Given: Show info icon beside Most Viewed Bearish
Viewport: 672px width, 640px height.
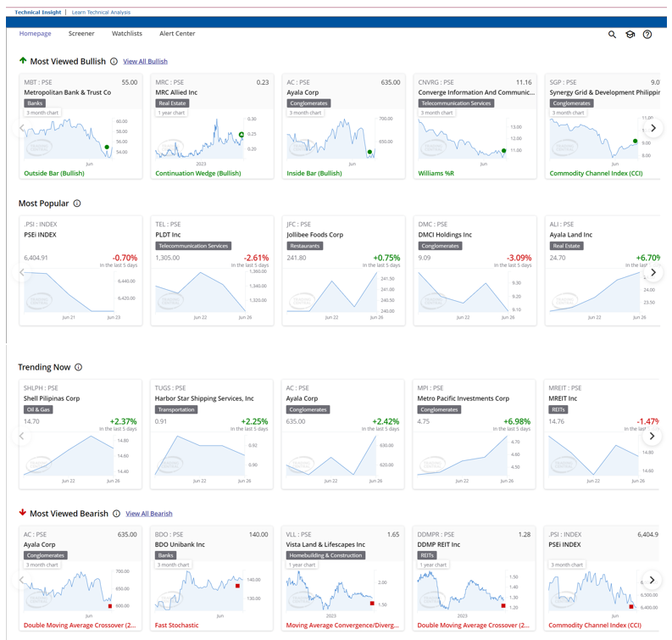Looking at the screenshot, I should 116,514.
